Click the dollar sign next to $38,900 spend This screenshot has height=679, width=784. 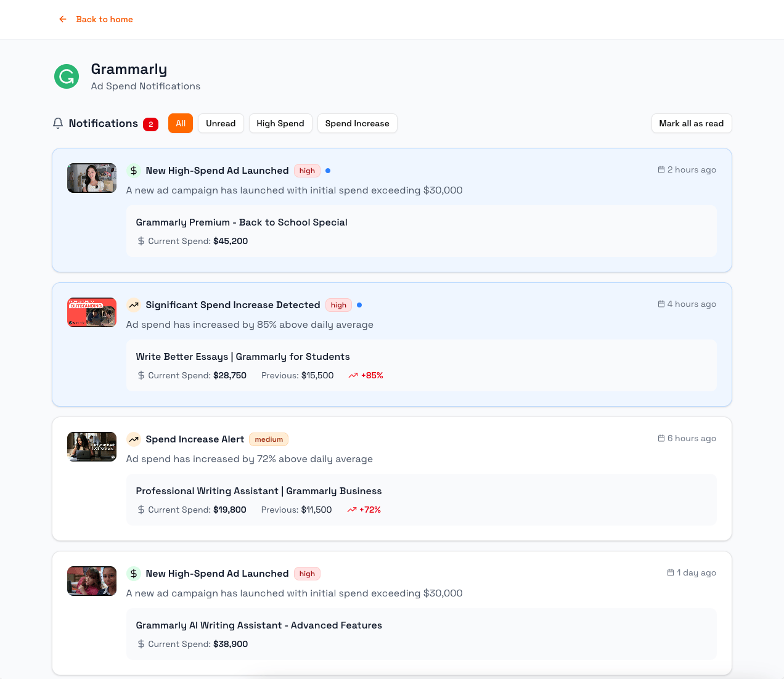tap(141, 644)
